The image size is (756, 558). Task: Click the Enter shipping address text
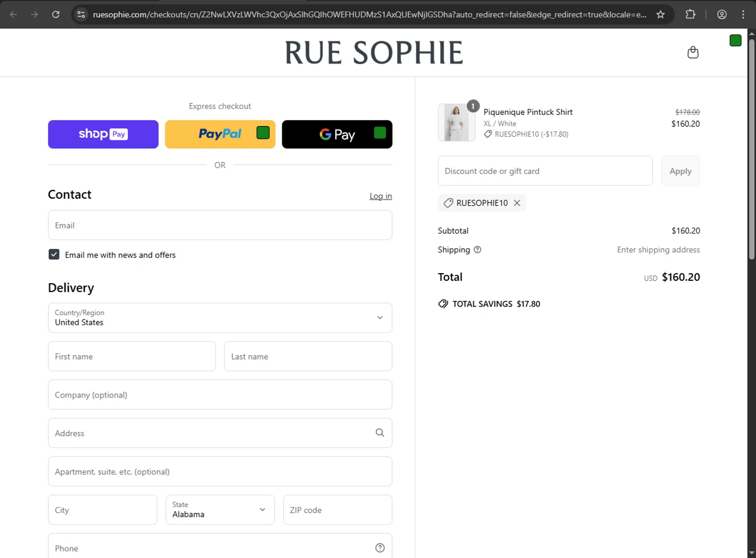click(x=658, y=250)
